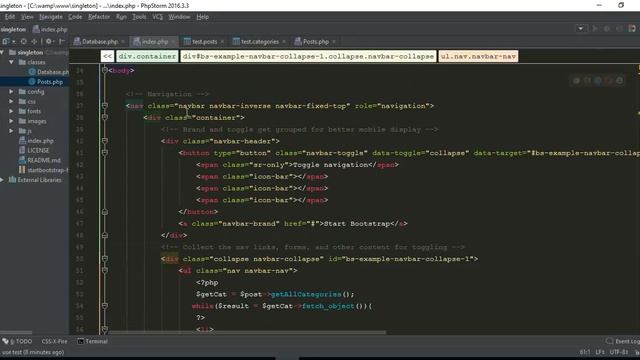Expand the External Libraries node arrow
The height and width of the screenshot is (360, 640).
coord(2,180)
